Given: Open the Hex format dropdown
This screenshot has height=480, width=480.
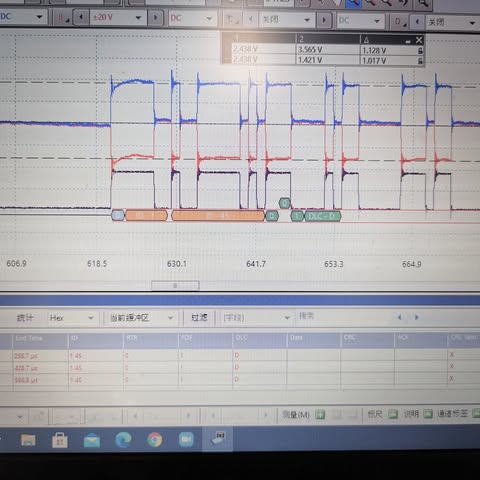Looking at the screenshot, I should [x=71, y=318].
